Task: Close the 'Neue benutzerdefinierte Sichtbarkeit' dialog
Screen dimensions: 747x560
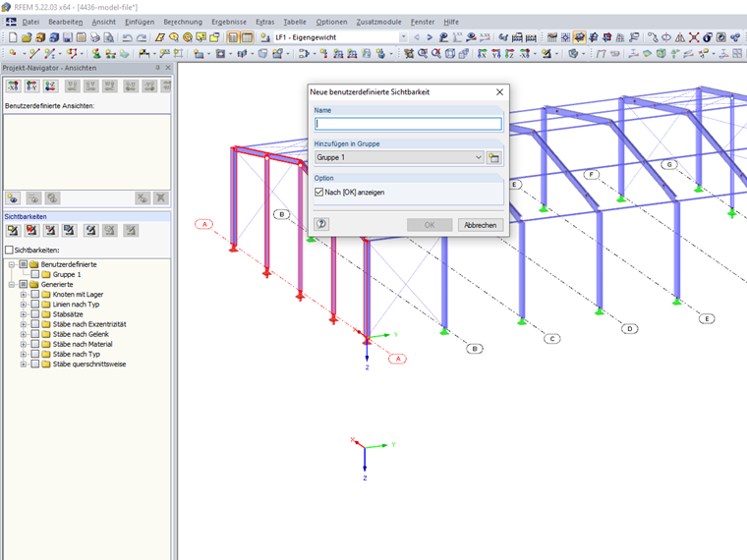Action: coord(499,92)
